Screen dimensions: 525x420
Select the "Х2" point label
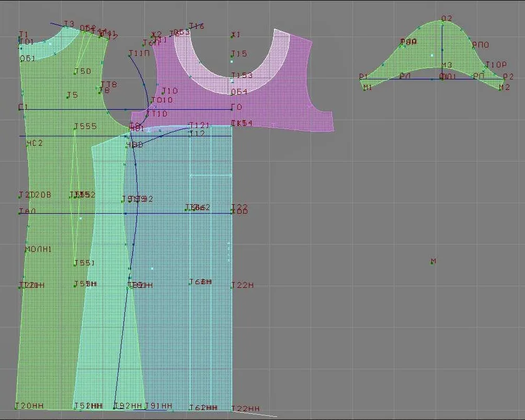click(156, 34)
